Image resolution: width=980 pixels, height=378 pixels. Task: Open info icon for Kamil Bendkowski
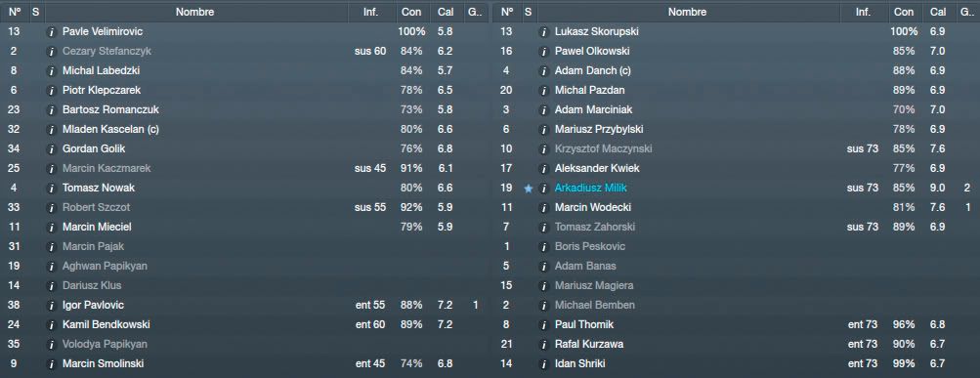click(52, 325)
